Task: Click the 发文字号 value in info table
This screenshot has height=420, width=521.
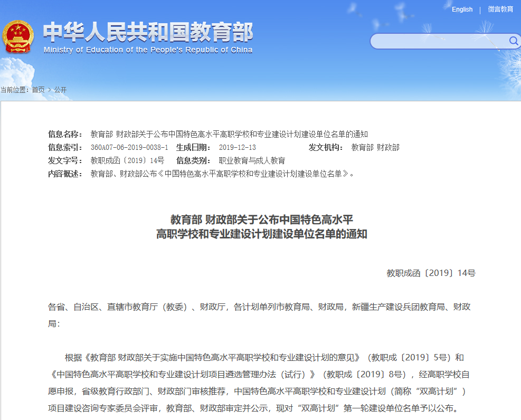Action: coord(127,160)
